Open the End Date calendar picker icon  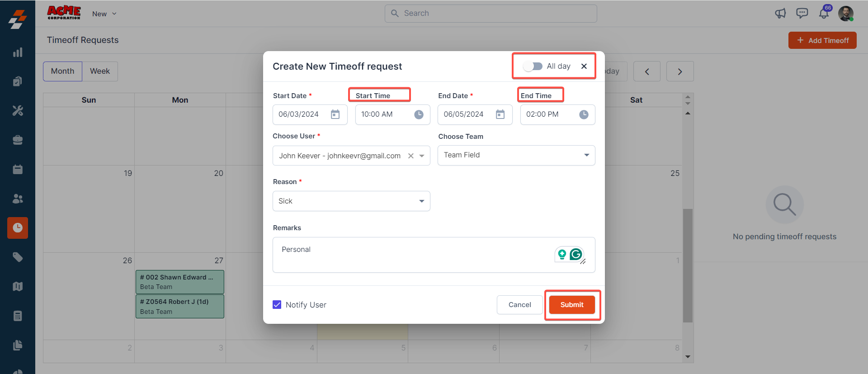pos(500,114)
